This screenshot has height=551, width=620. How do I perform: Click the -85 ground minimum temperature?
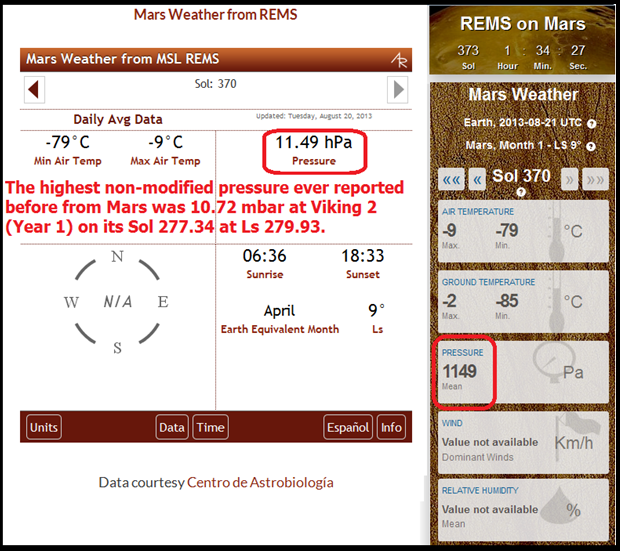tap(507, 301)
